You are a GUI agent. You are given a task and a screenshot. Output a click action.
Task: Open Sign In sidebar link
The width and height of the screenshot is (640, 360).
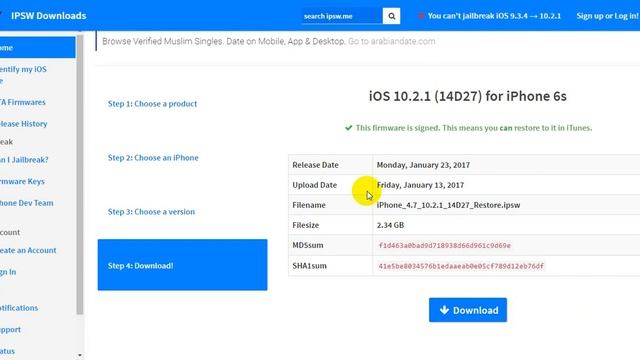click(8, 272)
